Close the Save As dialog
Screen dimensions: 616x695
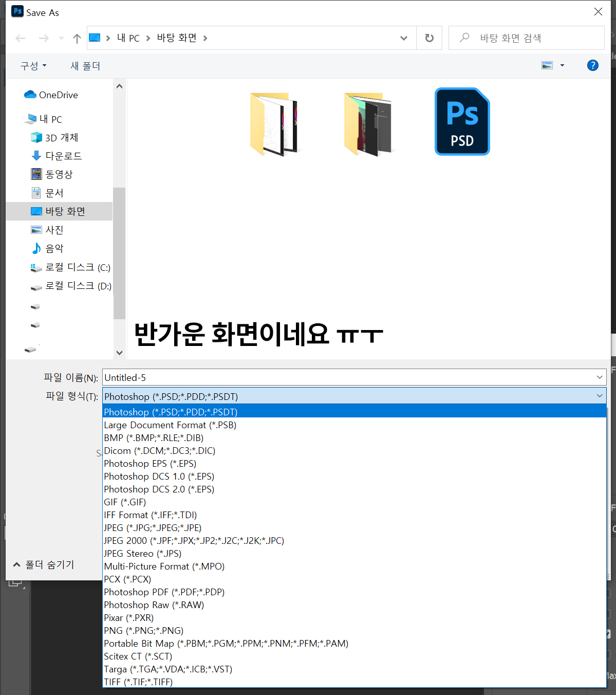[598, 11]
